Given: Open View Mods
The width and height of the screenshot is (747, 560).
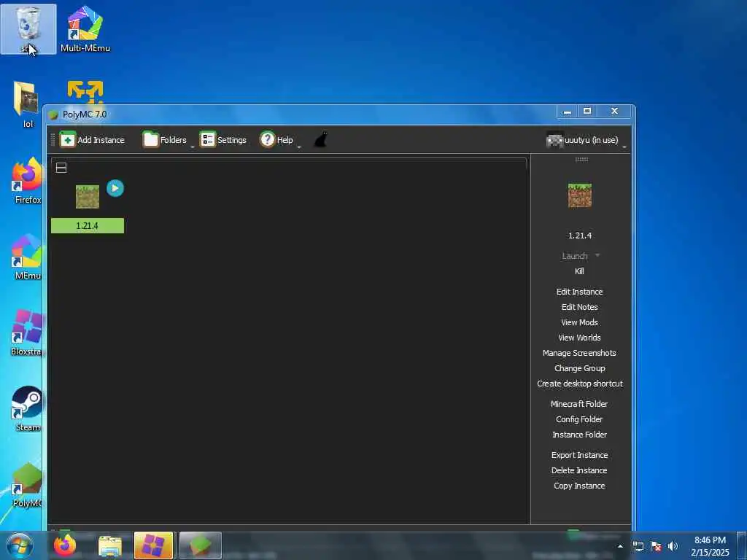Looking at the screenshot, I should pyautogui.click(x=580, y=322).
